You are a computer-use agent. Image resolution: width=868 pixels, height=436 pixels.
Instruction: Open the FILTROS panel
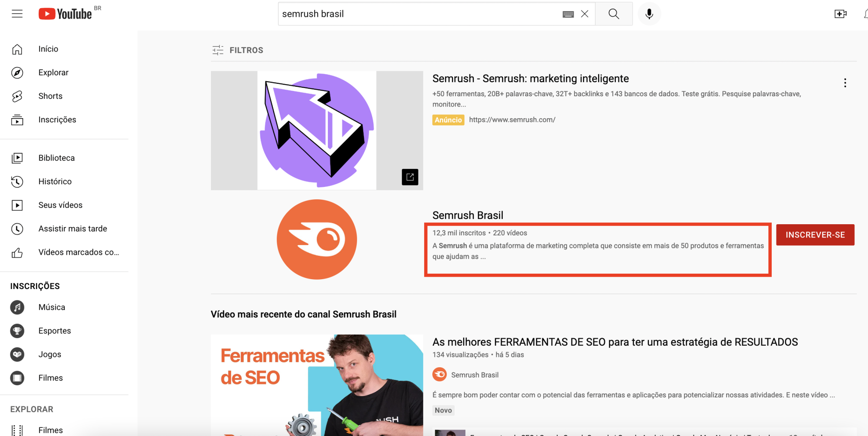[237, 50]
